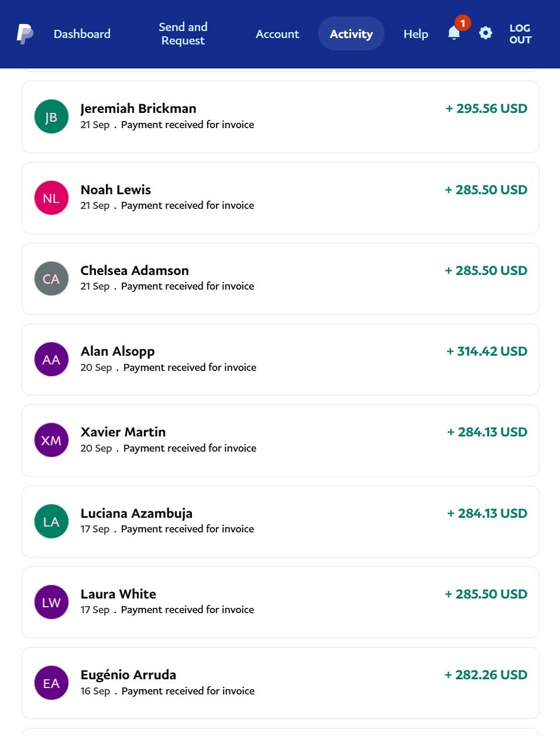Screen dimensions: 560x736
Task: Click the NL avatar for Noah Lewis
Action: [x=51, y=198]
